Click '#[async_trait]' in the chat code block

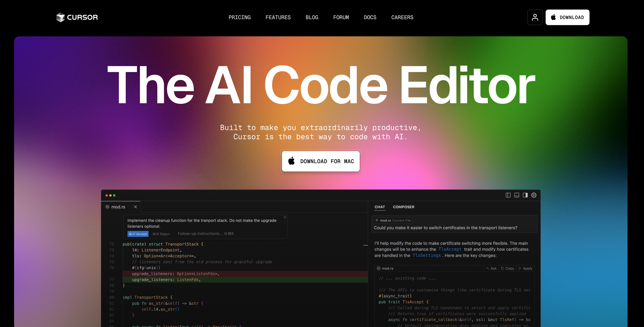(x=395, y=296)
